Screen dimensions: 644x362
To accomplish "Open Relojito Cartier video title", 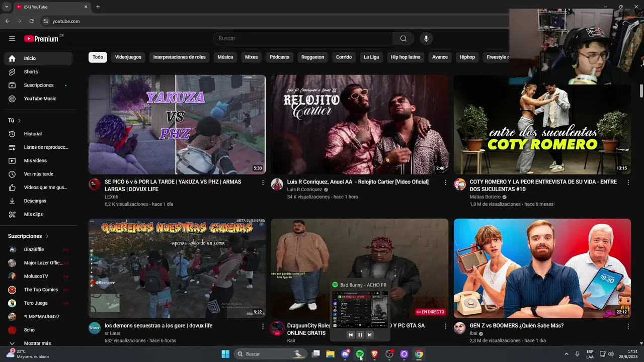I will (x=358, y=182).
